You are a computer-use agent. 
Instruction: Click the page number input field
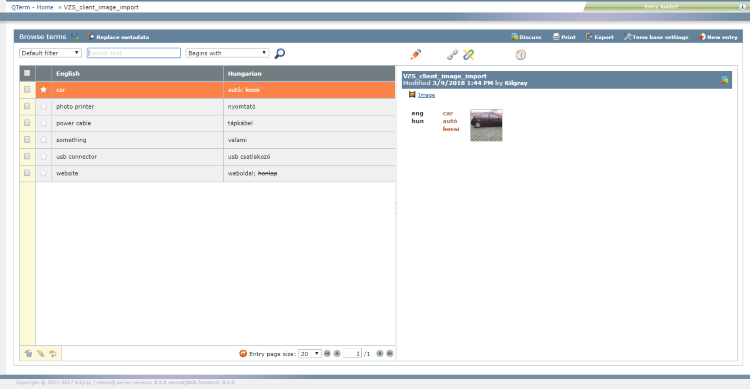(353, 354)
